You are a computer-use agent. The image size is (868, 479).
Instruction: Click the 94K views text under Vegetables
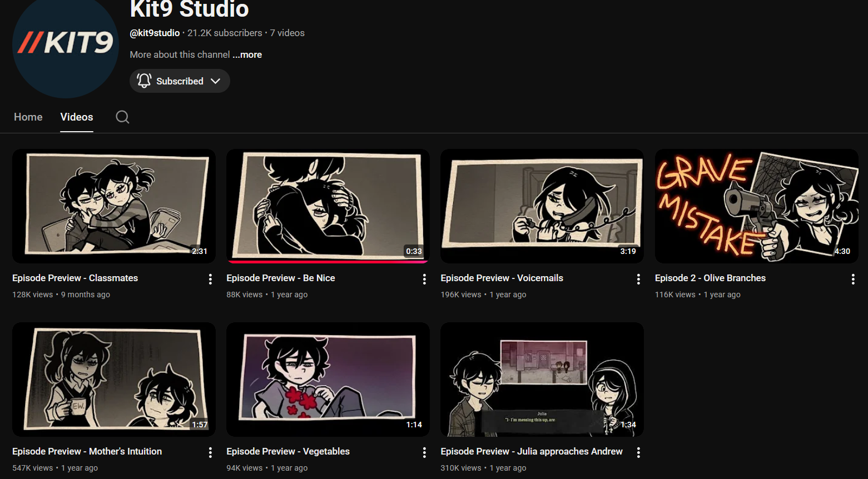tap(245, 468)
